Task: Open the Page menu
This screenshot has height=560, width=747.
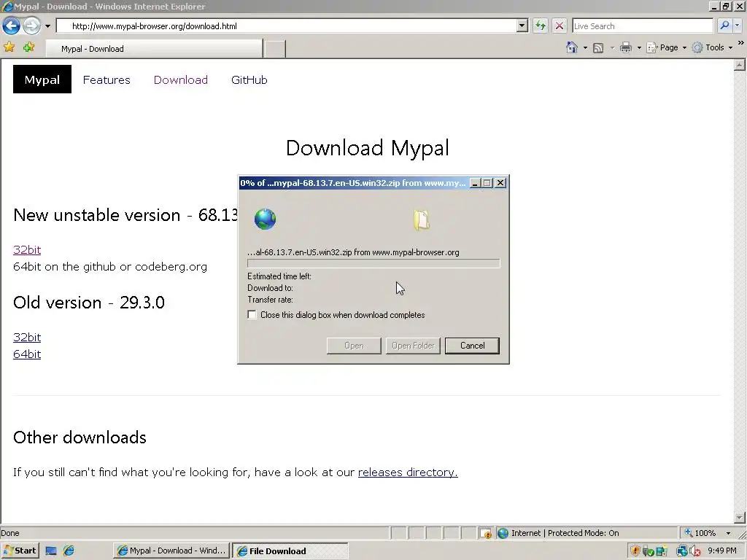Action: (x=666, y=47)
